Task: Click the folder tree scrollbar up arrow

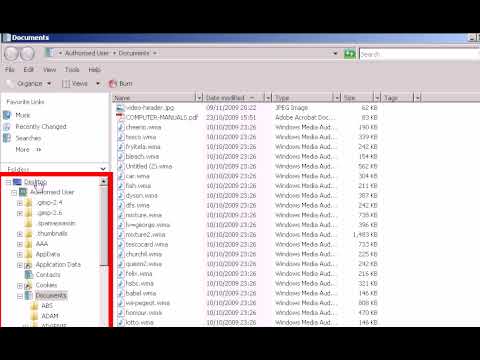Action: tap(104, 182)
